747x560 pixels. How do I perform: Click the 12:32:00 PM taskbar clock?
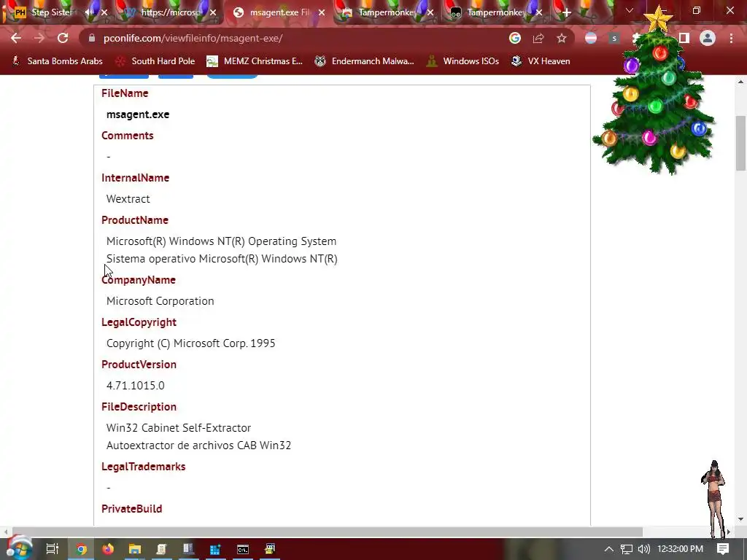(x=681, y=549)
